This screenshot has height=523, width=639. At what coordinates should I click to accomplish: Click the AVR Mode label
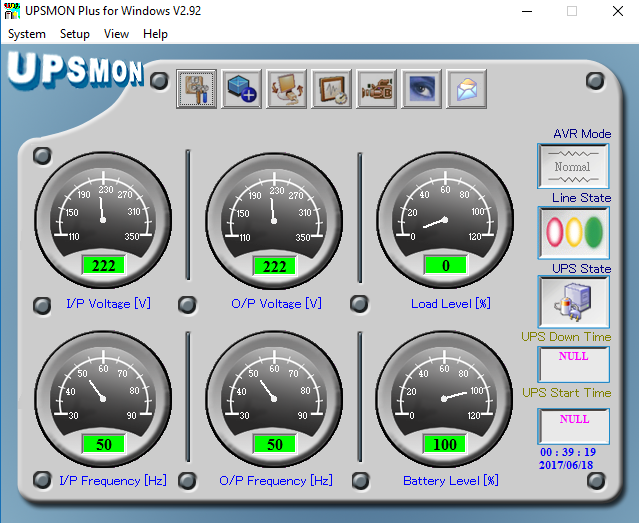(x=582, y=134)
